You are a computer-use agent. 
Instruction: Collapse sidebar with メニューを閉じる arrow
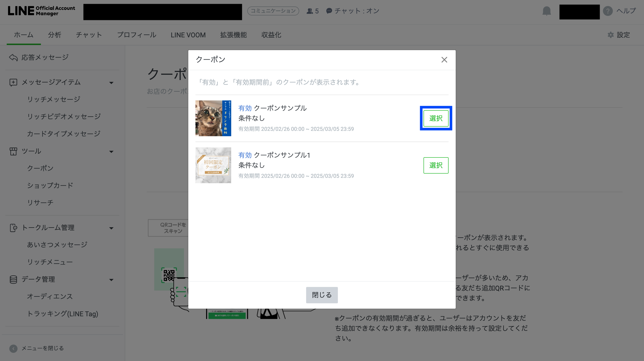[13, 348]
